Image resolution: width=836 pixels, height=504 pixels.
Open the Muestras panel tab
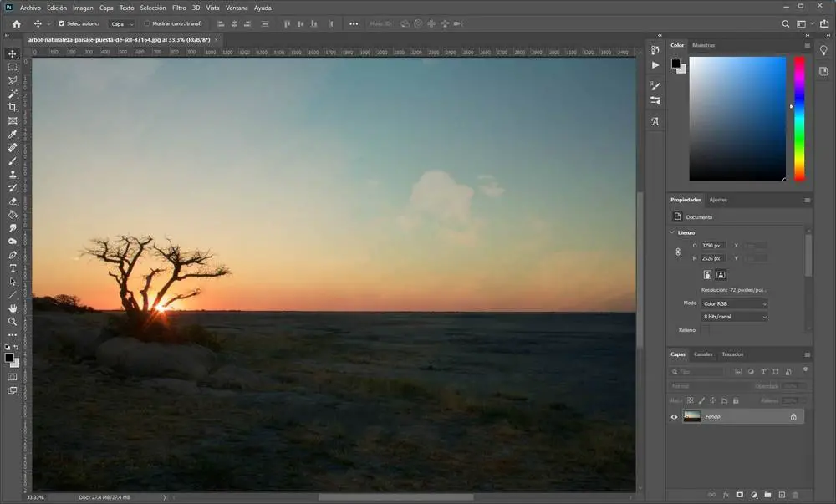coord(704,45)
